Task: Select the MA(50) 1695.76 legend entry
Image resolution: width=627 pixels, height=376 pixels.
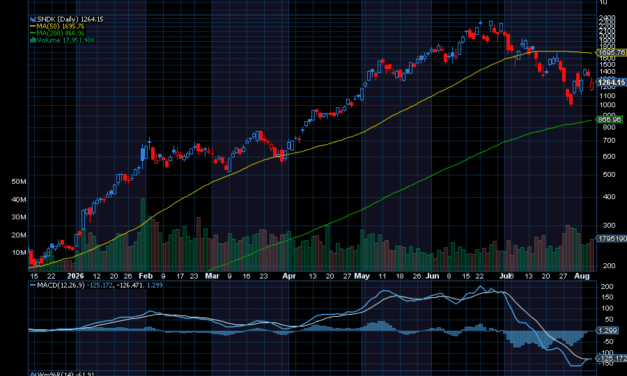Action: pyautogui.click(x=58, y=26)
